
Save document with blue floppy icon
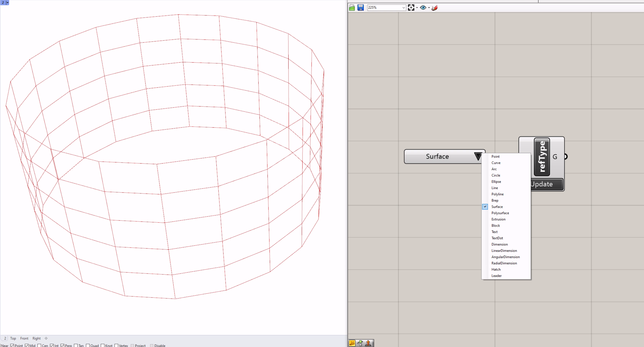pos(360,7)
